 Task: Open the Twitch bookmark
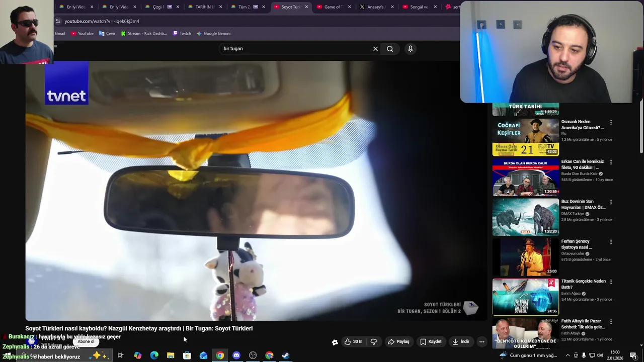click(182, 34)
